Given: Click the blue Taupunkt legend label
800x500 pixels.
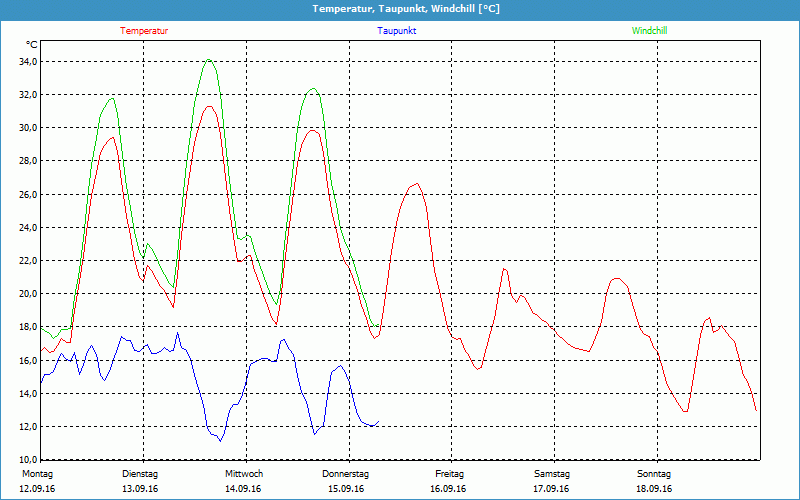Looking at the screenshot, I should [397, 31].
